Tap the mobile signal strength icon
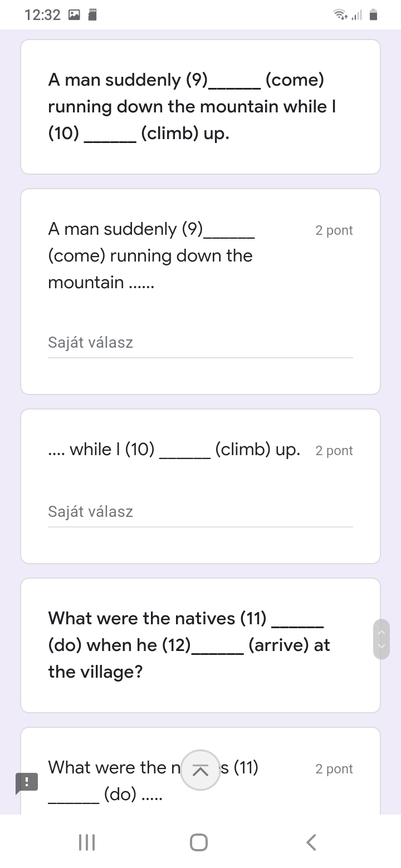Viewport: 401px width, 868px height. pos(356,15)
